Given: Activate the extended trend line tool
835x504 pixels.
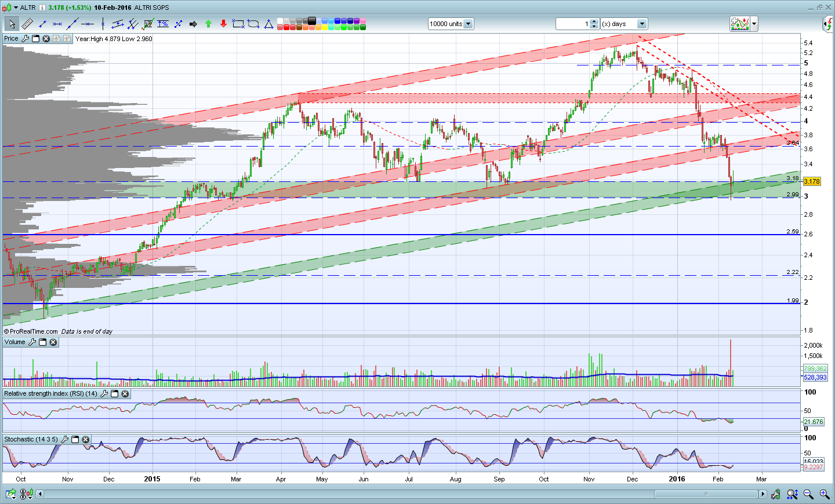Looking at the screenshot, I should click(x=72, y=24).
